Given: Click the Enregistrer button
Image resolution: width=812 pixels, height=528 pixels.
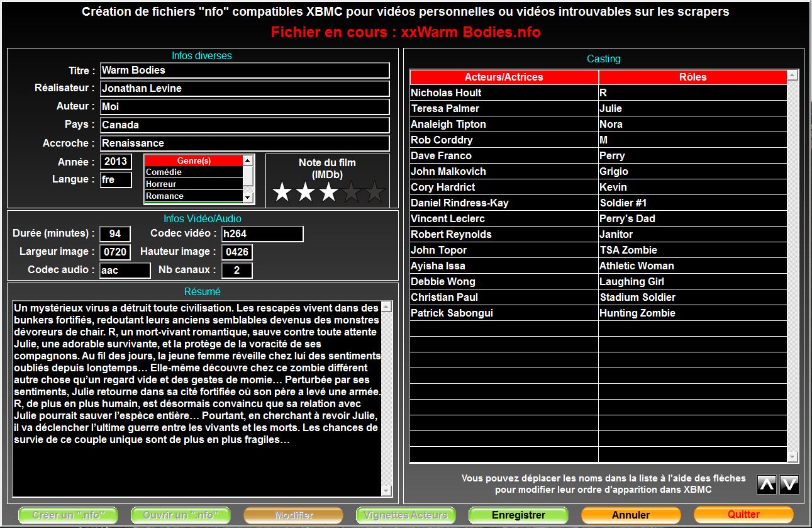Looking at the screenshot, I should point(518,515).
